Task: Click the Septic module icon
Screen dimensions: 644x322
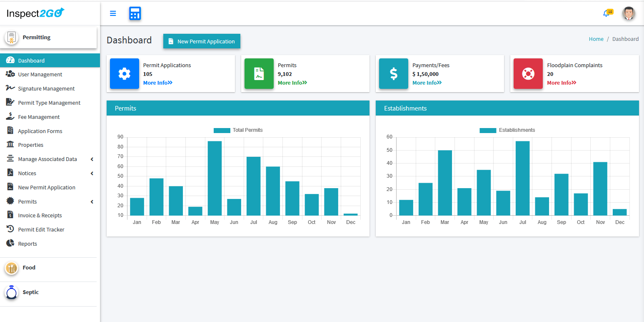Action: [12, 292]
